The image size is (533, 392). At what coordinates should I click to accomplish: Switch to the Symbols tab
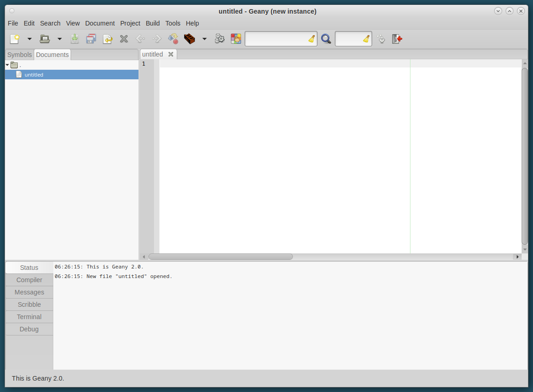[x=19, y=54]
